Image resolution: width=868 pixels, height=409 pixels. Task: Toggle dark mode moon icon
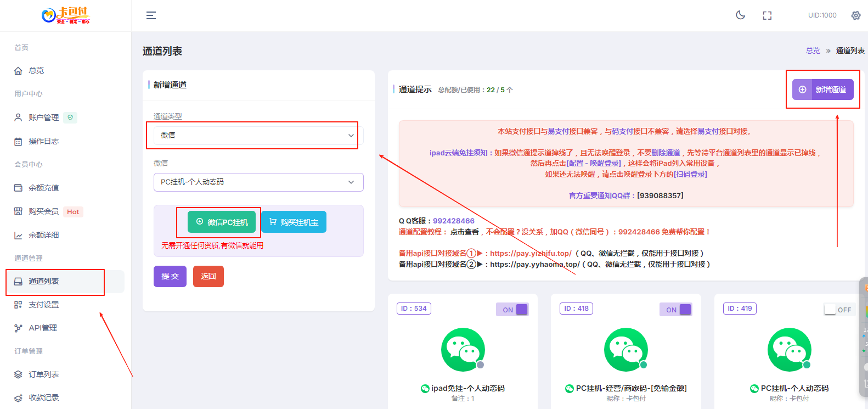[x=740, y=15]
